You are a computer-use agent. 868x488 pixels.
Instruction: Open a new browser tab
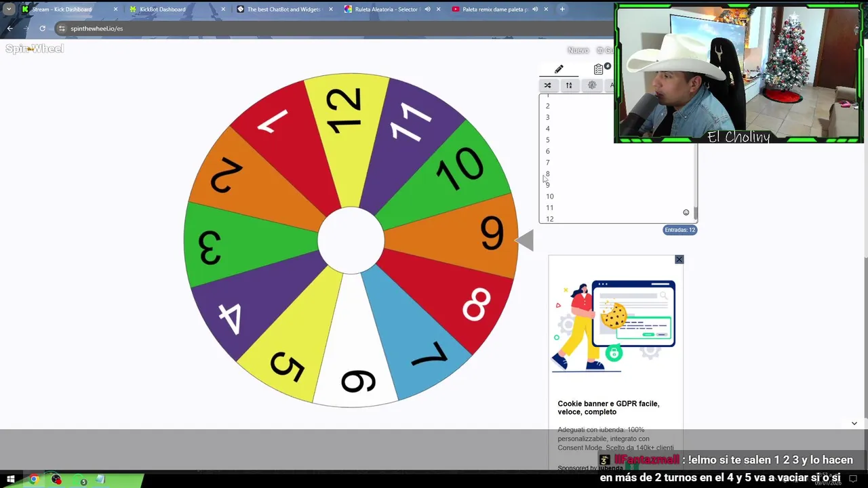point(562,9)
